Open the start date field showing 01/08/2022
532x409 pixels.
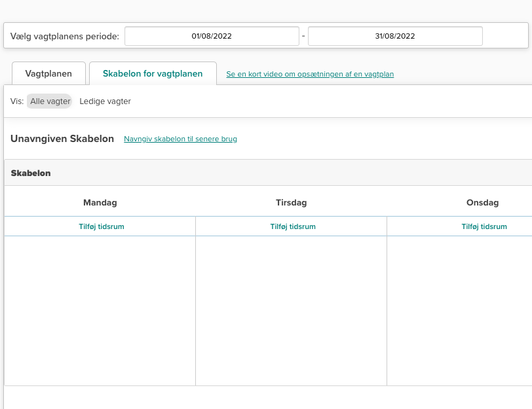pyautogui.click(x=211, y=36)
